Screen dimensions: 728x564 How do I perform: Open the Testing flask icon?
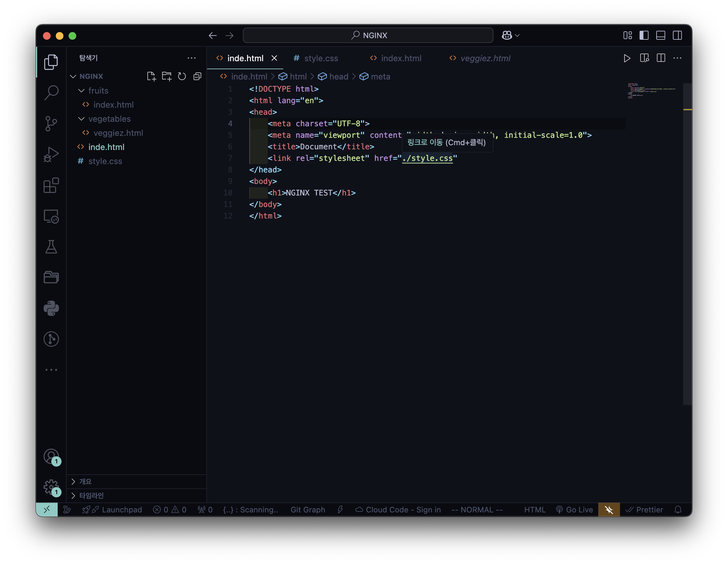(x=51, y=247)
